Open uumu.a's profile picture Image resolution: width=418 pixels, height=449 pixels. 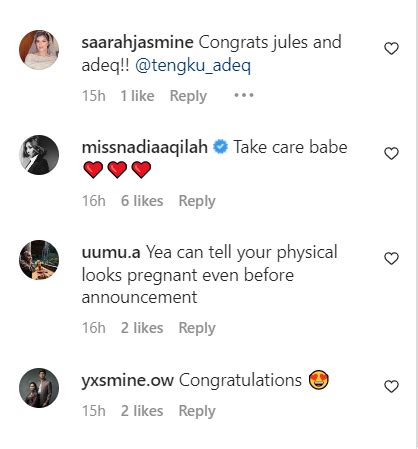click(x=39, y=260)
